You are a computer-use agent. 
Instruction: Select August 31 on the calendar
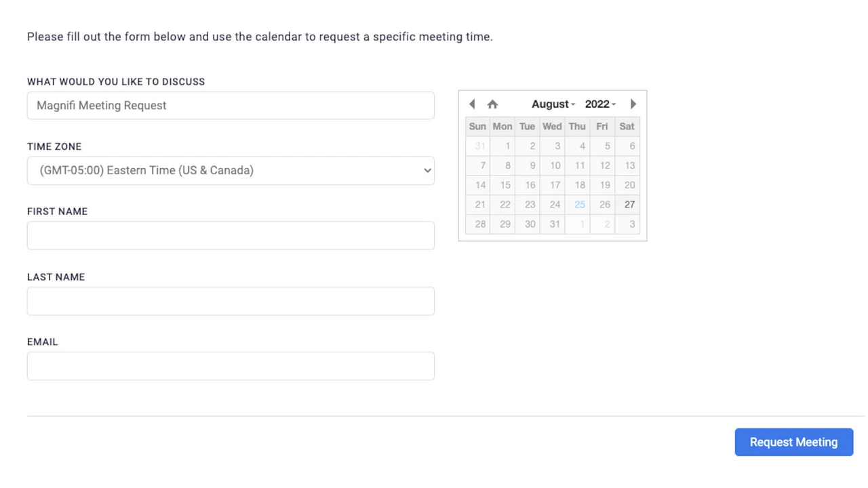coord(555,224)
